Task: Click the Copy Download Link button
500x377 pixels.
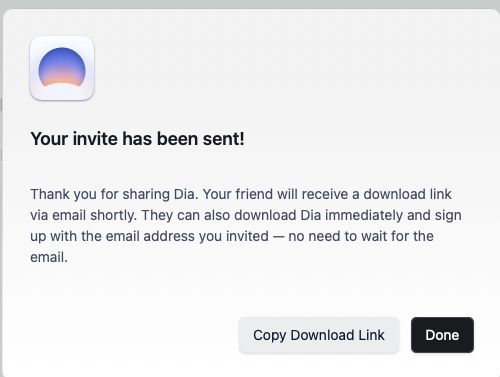Action: click(319, 335)
